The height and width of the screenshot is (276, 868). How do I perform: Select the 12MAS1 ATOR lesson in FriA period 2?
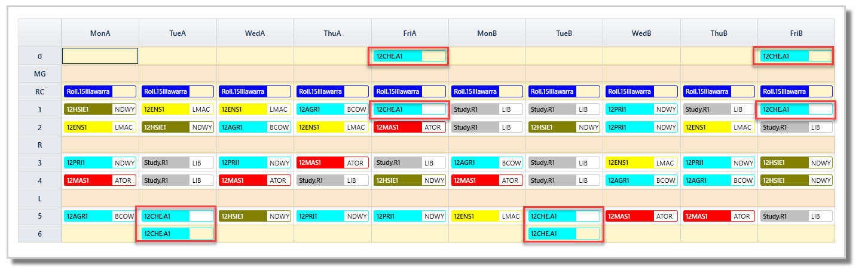(x=409, y=127)
